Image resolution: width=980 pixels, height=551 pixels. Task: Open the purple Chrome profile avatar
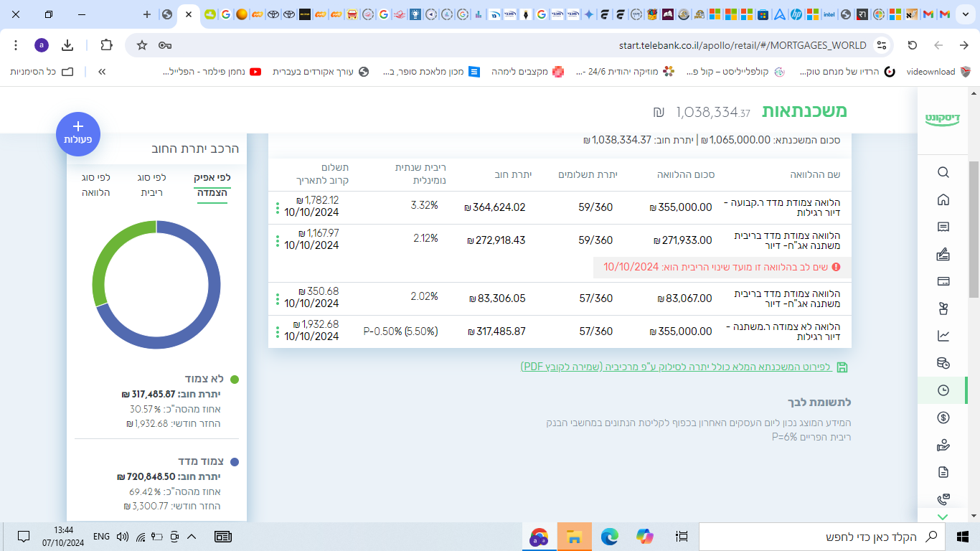pyautogui.click(x=42, y=45)
